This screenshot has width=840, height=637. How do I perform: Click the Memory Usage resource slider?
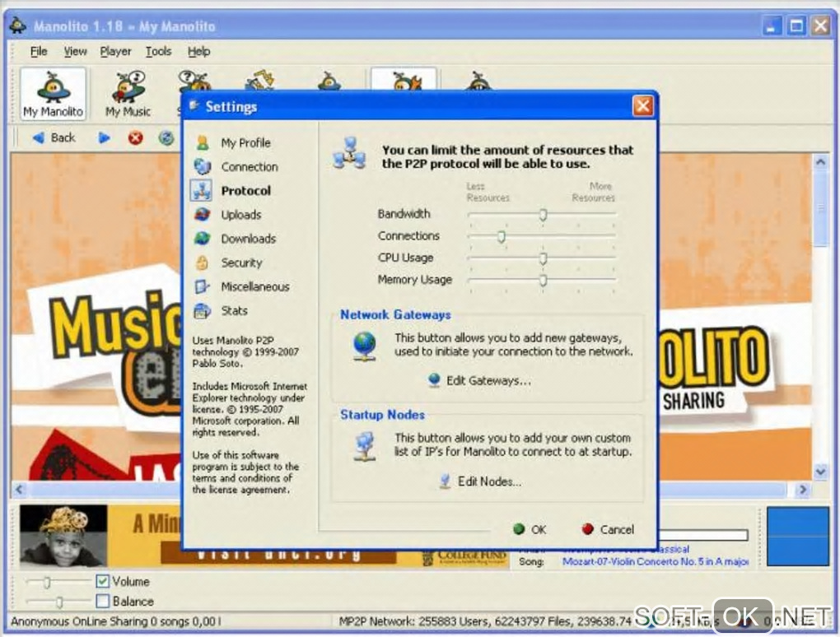[542, 280]
